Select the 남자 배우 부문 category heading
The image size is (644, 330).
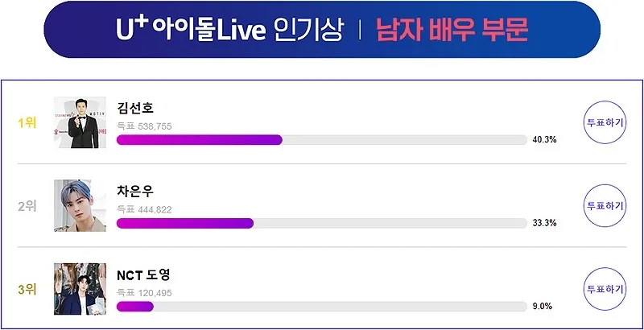(x=452, y=30)
